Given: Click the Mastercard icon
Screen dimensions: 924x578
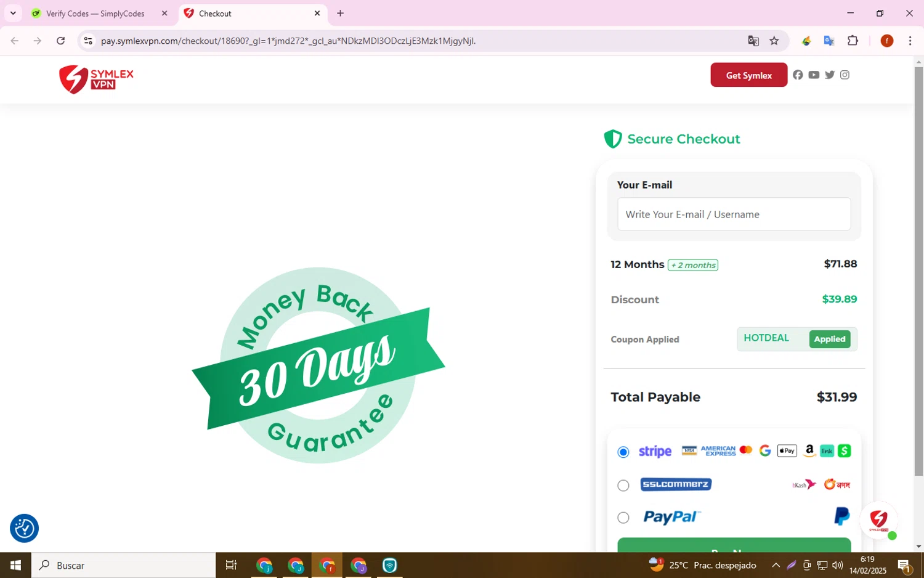Looking at the screenshot, I should tap(746, 450).
